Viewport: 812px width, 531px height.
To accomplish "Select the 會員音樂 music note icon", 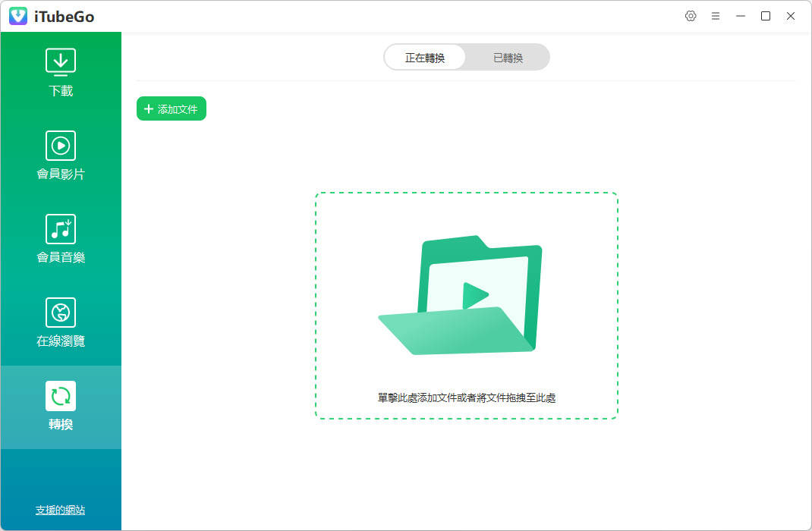I will coord(61,229).
